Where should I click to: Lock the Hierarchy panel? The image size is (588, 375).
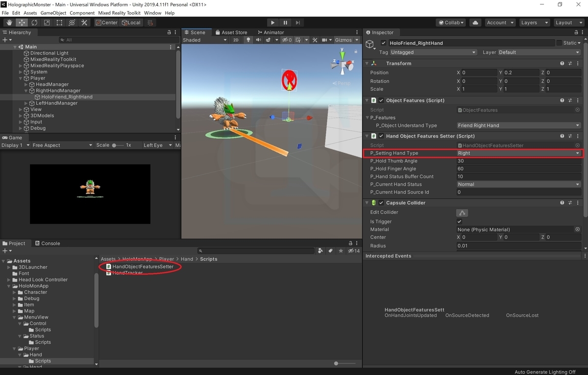169,32
